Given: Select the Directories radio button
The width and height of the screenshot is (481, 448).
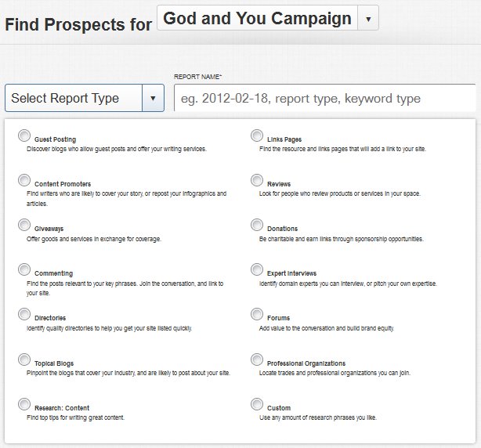Looking at the screenshot, I should pos(24,315).
